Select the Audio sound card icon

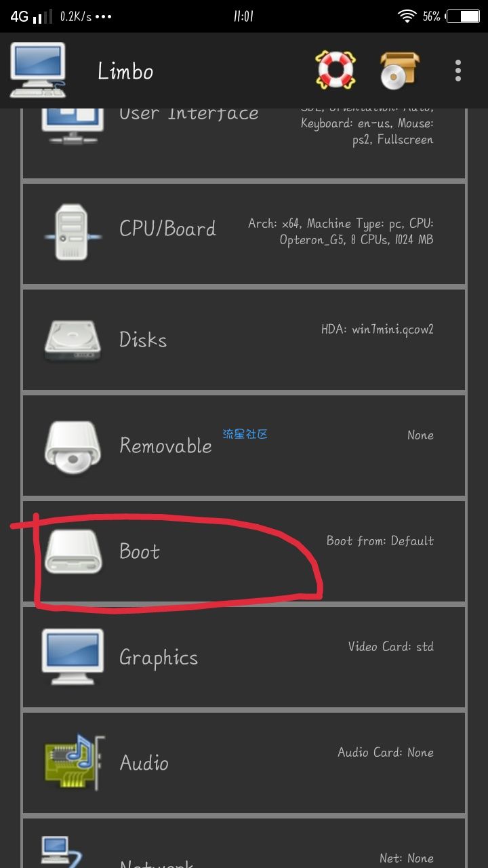tap(75, 762)
